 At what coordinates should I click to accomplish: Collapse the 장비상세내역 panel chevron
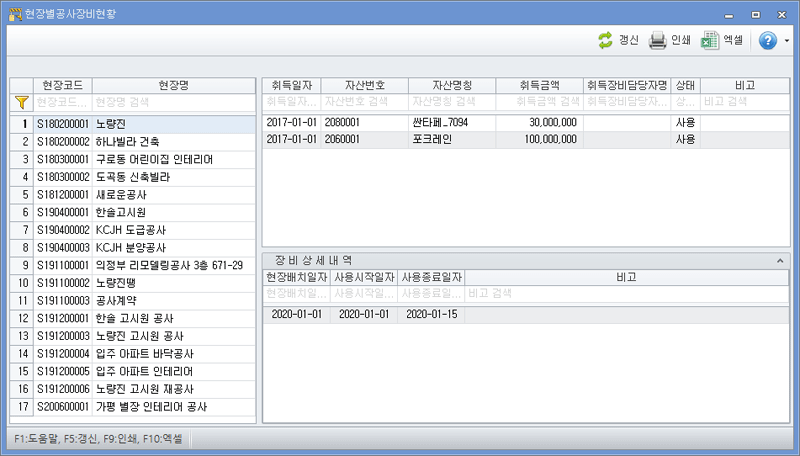tap(780, 261)
